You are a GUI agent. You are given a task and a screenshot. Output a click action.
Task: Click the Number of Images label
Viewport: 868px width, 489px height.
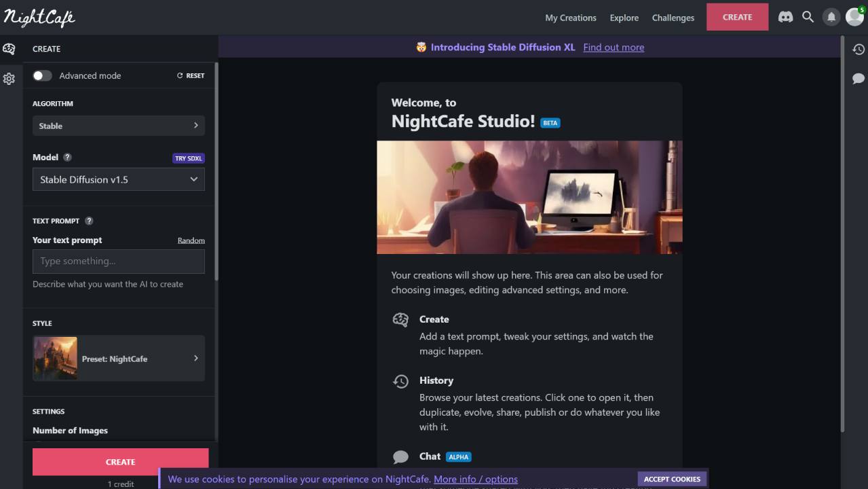(70, 431)
